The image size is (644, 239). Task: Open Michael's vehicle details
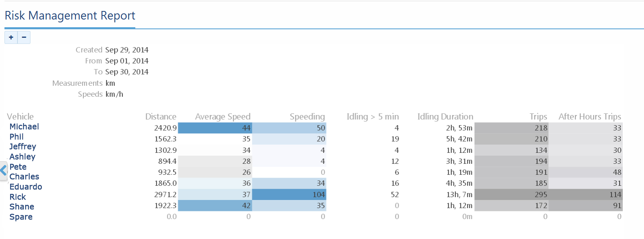pos(24,127)
